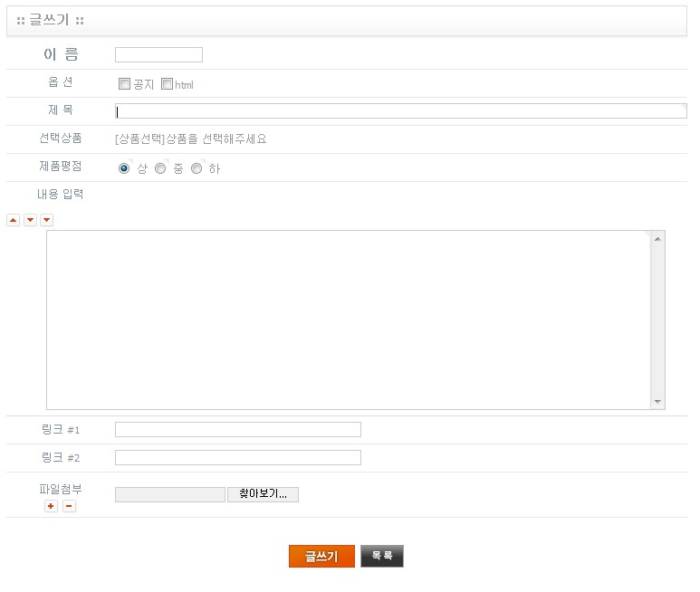Enable the 공지 checkbox
This screenshot has height=592, width=700.
(x=125, y=84)
